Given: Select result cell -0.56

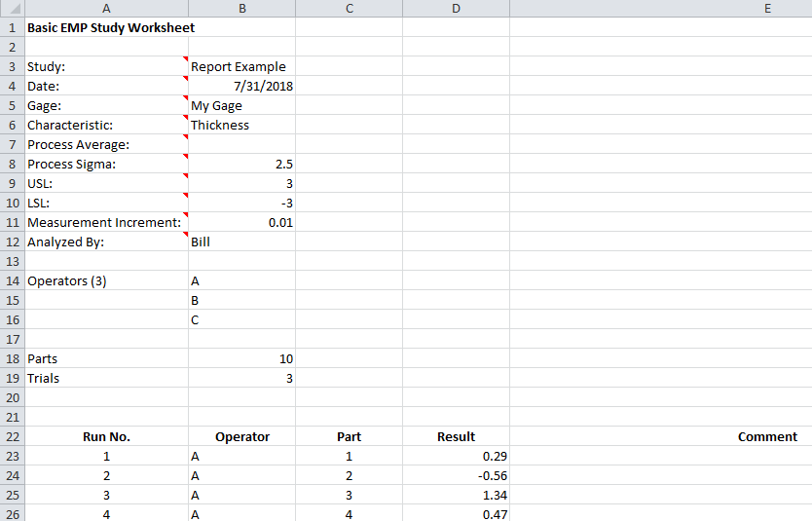Looking at the screenshot, I should 457,475.
